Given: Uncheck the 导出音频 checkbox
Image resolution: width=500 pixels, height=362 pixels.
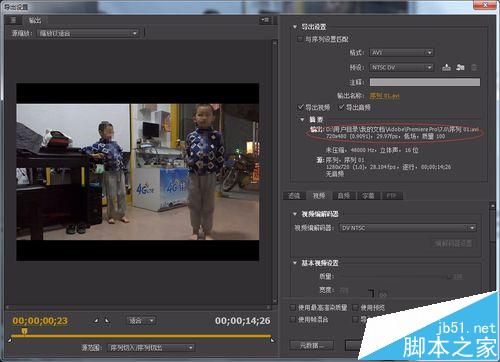Looking at the screenshot, I should [x=341, y=107].
